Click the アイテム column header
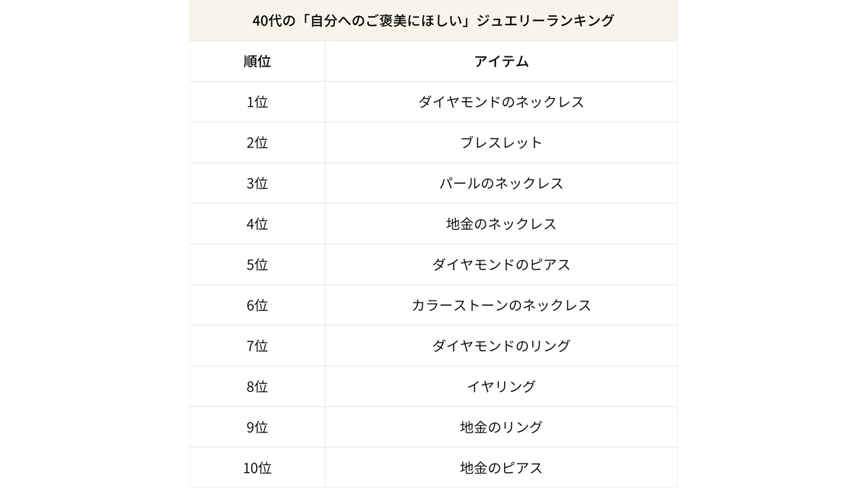 (501, 61)
